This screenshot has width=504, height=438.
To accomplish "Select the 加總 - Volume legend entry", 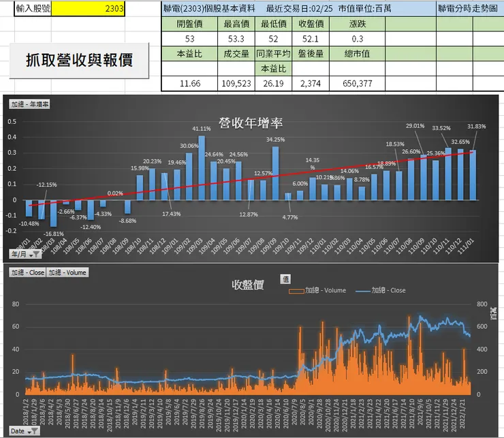I will point(317,290).
